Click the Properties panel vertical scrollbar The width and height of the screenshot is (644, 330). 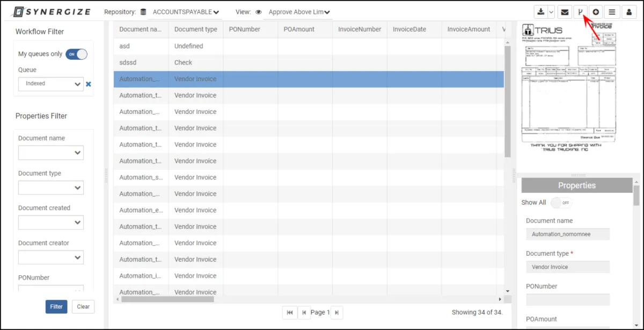[636, 196]
